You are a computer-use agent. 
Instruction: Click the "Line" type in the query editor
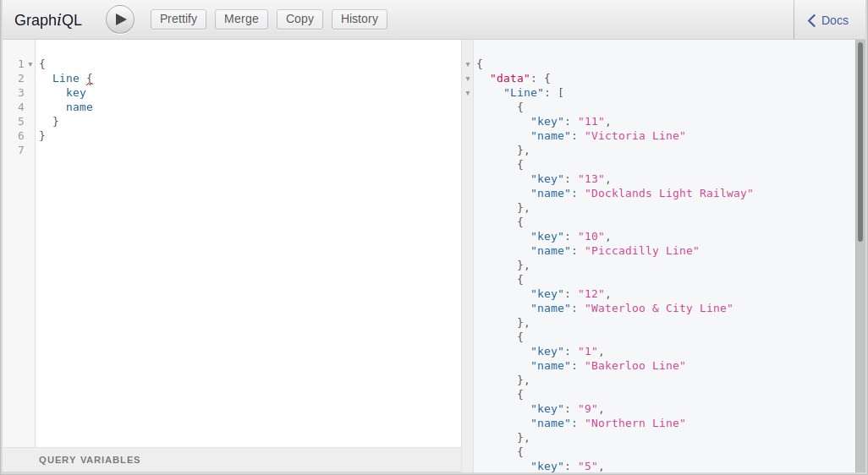tap(66, 79)
